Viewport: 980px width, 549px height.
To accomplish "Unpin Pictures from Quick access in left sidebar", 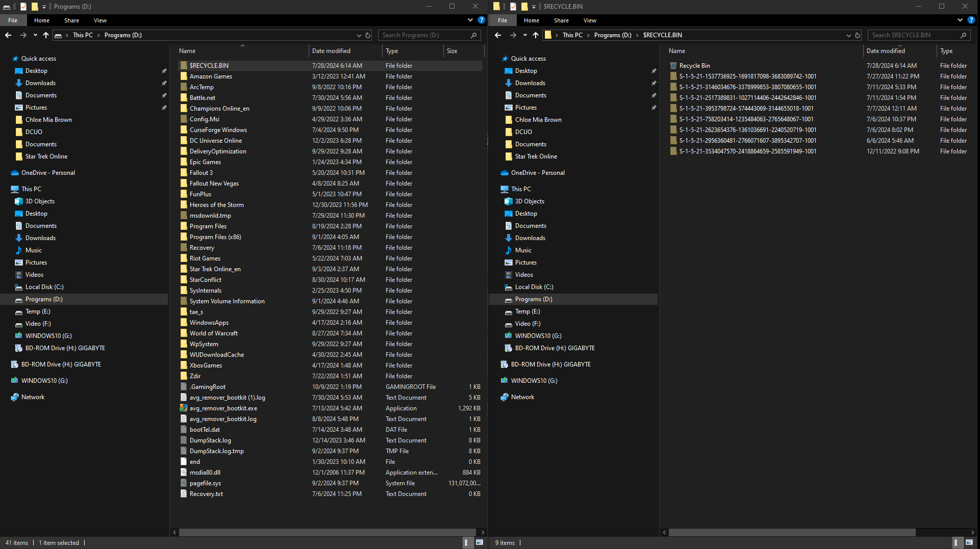I will click(164, 108).
